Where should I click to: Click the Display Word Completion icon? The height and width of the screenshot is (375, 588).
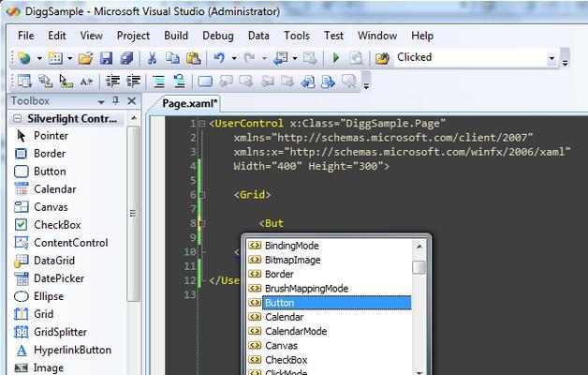coord(86,81)
